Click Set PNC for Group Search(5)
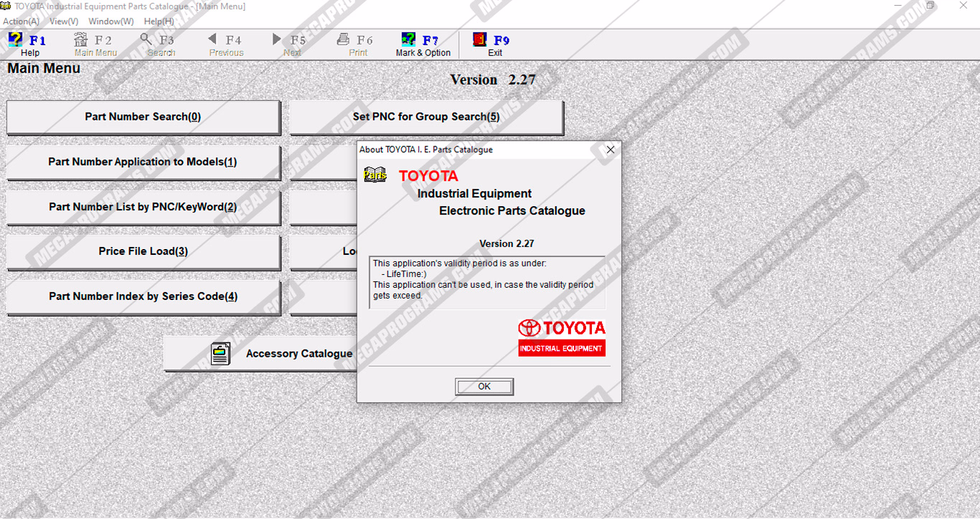 (x=426, y=117)
